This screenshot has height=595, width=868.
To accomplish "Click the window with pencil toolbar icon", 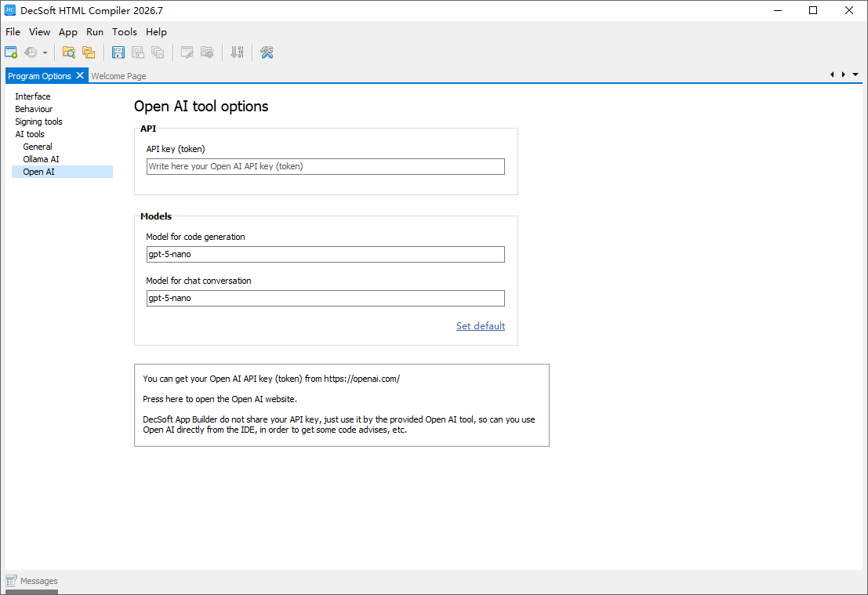I will tap(187, 53).
